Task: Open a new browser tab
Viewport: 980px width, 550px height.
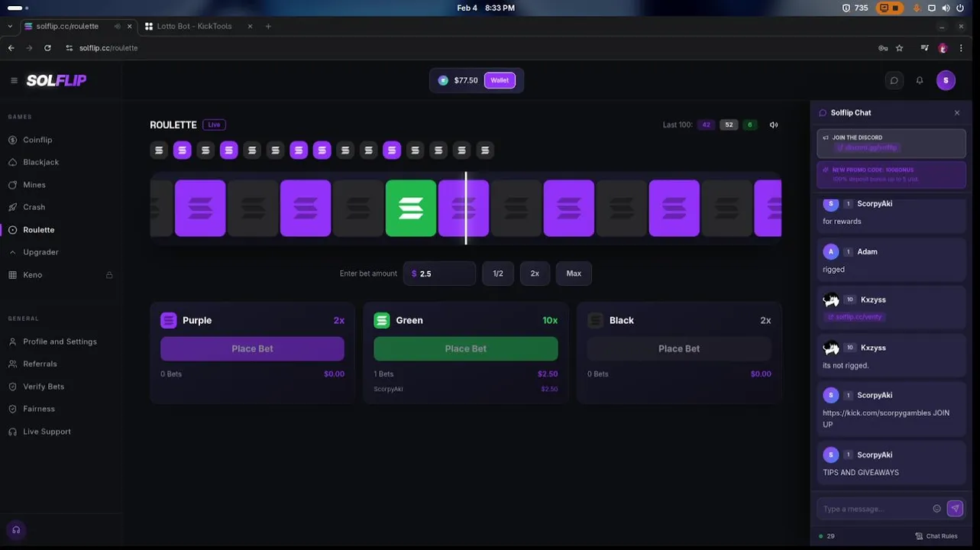Action: pos(268,26)
